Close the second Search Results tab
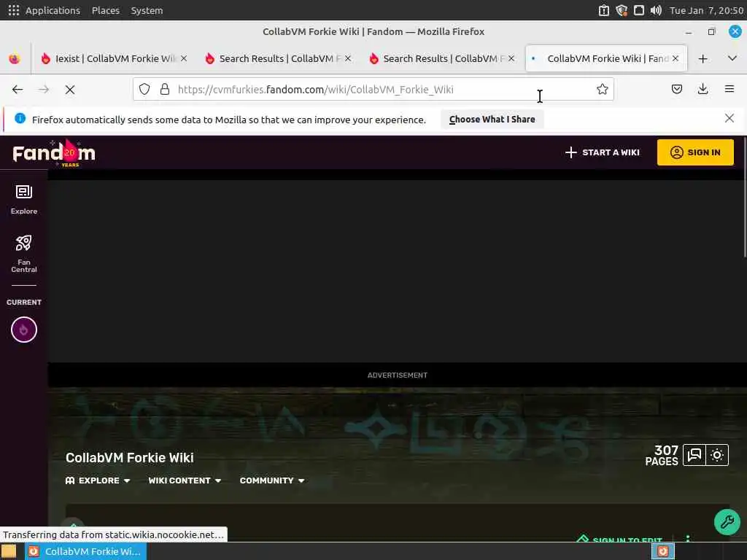Screen dimensions: 747x560 (511, 58)
